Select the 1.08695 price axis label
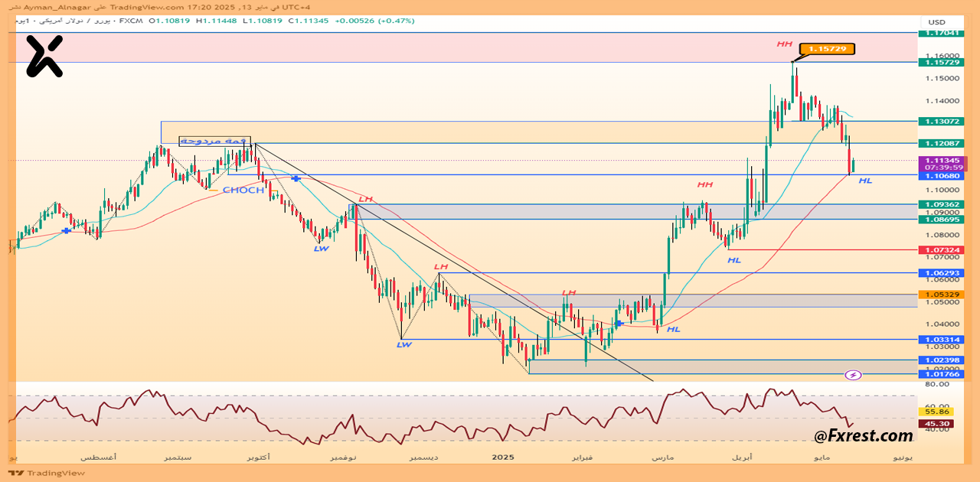 [x=941, y=219]
